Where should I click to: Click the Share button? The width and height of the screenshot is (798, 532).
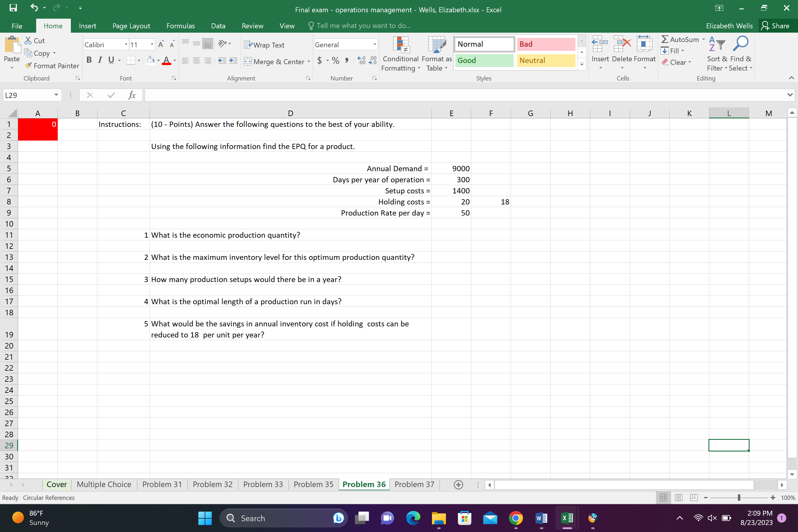pyautogui.click(x=777, y=25)
